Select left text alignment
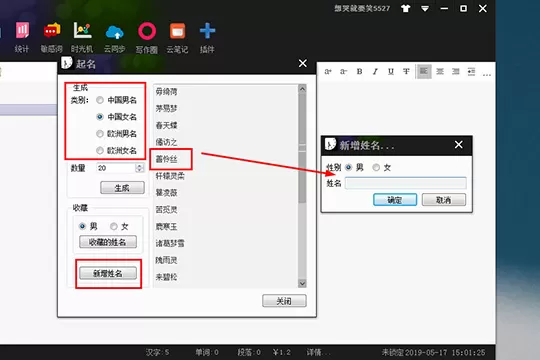Viewport: 540px width, 360px height. click(424, 71)
